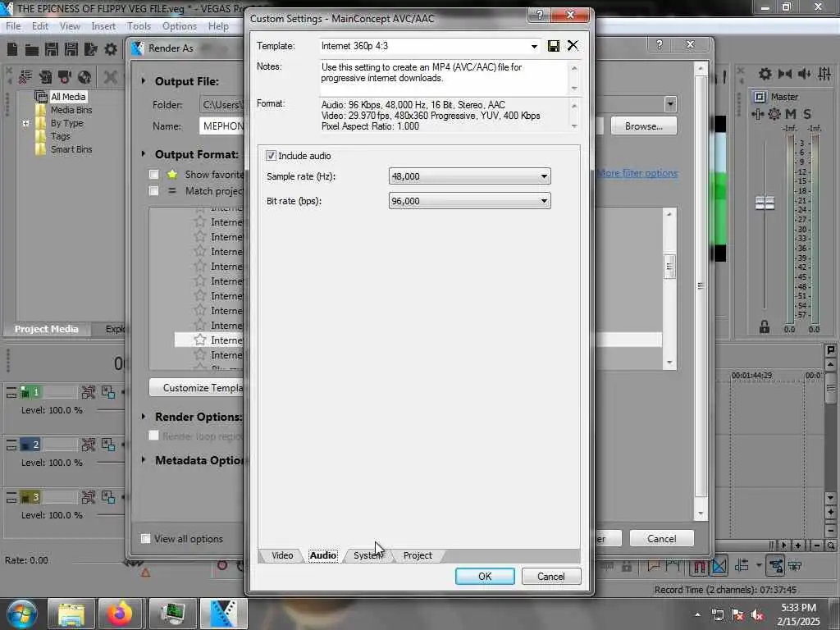Cancel the Render As dialog

(662, 538)
